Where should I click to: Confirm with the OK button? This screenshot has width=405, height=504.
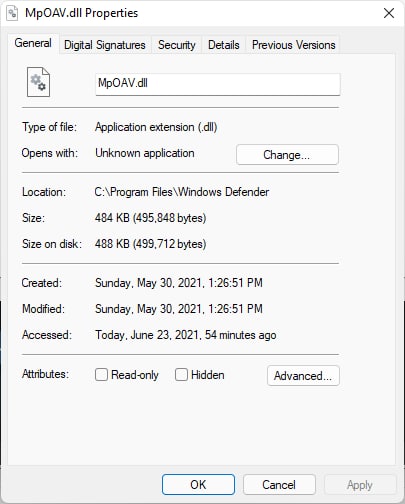click(x=198, y=485)
